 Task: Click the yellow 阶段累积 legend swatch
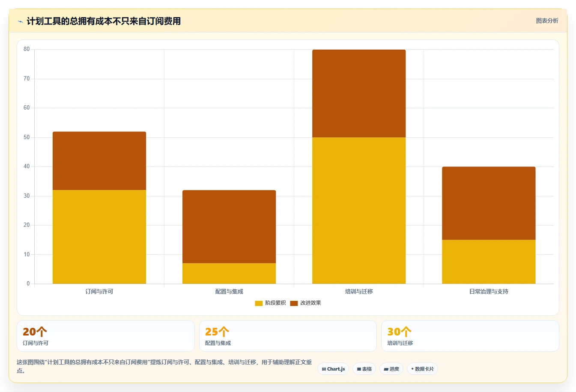coord(259,303)
